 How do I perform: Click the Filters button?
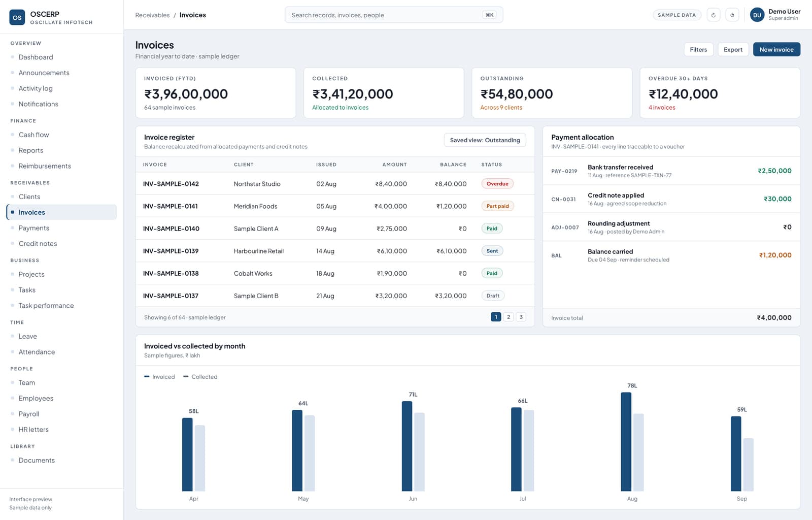pyautogui.click(x=698, y=49)
